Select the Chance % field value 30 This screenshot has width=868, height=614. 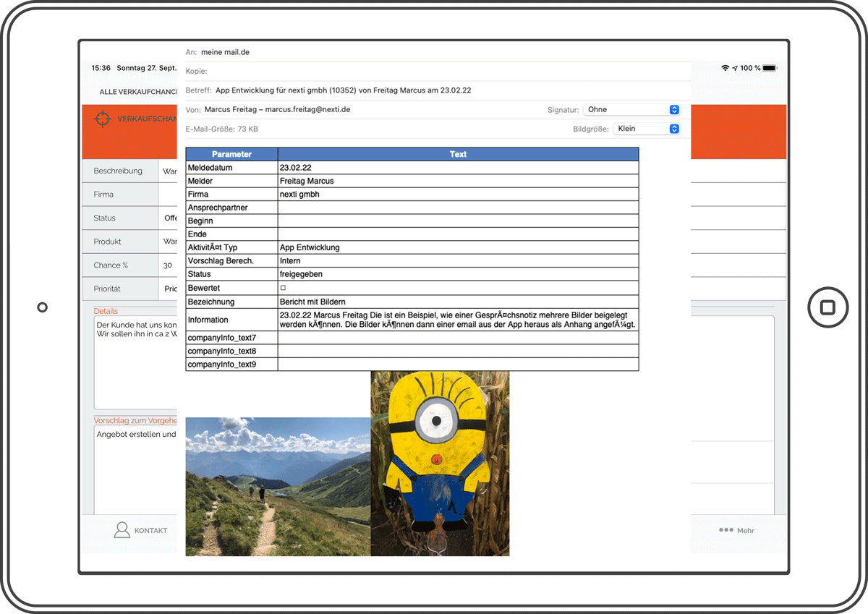[168, 265]
